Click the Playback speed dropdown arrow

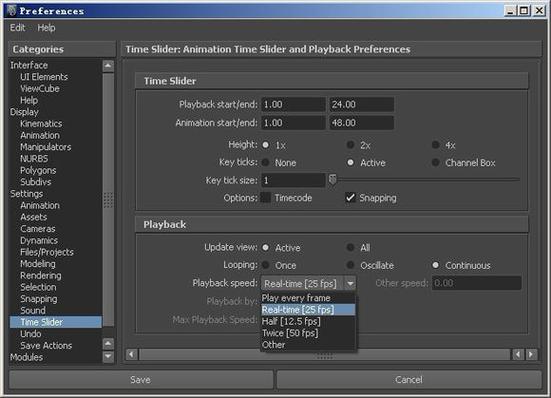[x=350, y=283]
